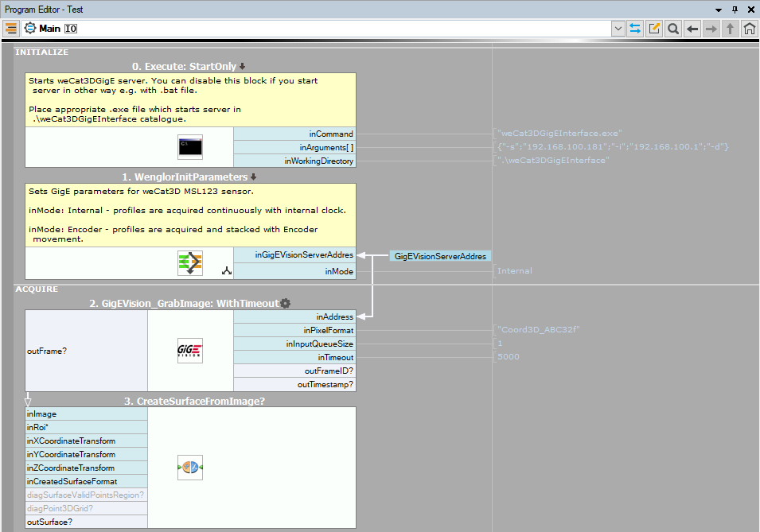Go to home with the house icon
Viewport: 760px width, 532px height.
tap(749, 29)
